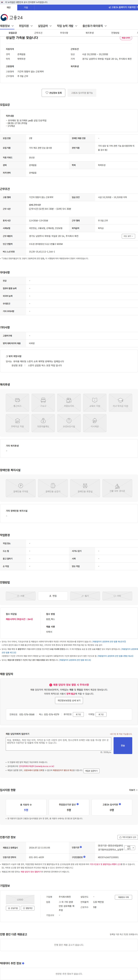Screen dimensions: 138x980
Task: Click the 장애인용 승강기 facility icon
Action: [x=53, y=488]
